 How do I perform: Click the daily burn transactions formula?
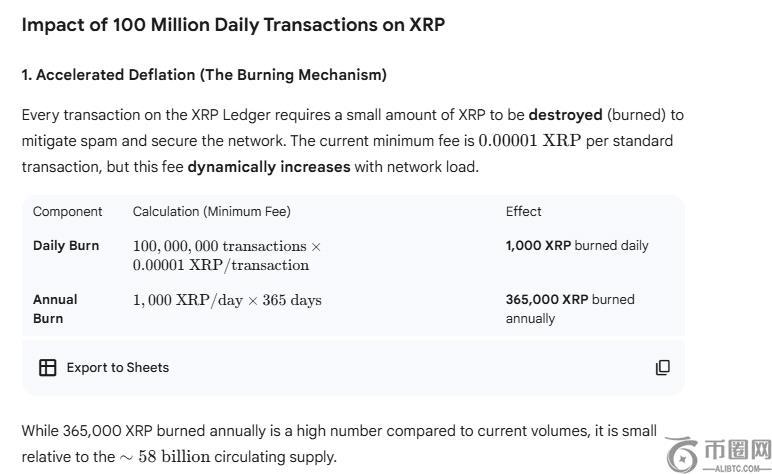[227, 255]
